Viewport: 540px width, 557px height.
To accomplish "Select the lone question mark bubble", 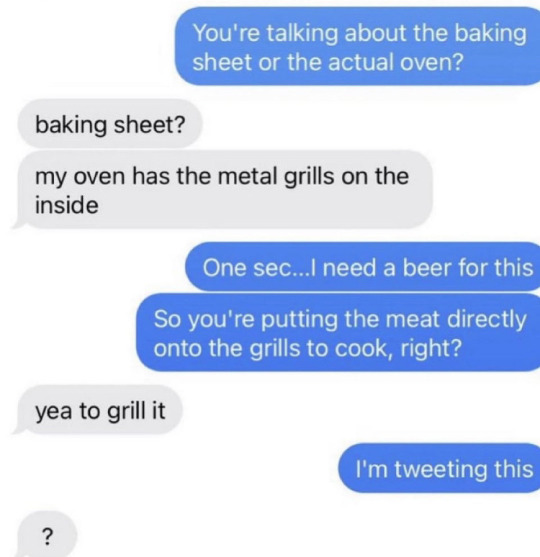I will [x=47, y=535].
